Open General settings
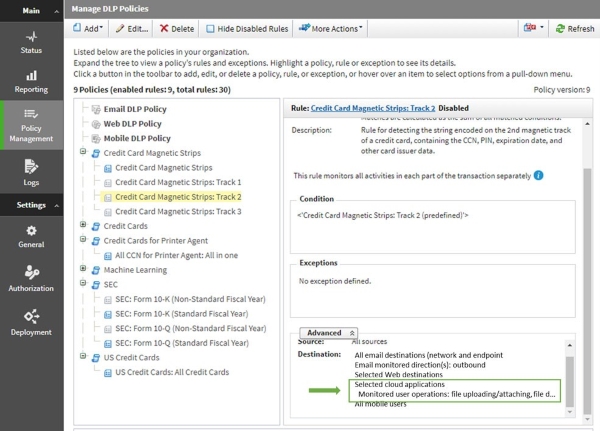This screenshot has width=600, height=431. 31,236
